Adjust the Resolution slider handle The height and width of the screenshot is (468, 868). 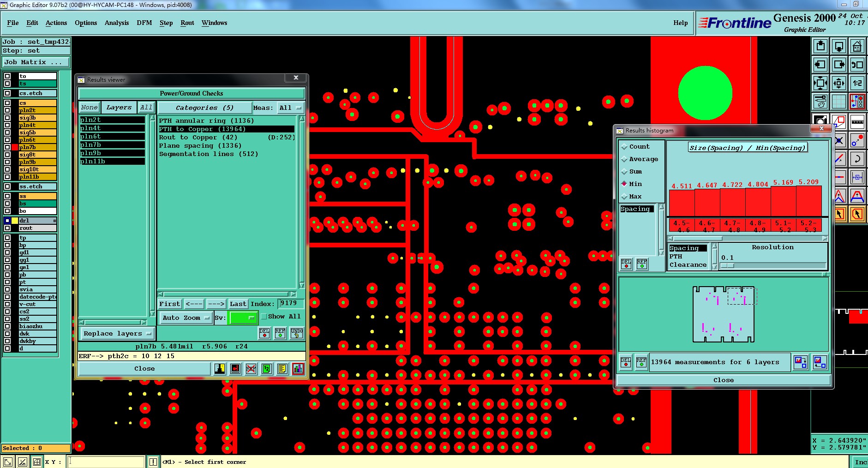(x=727, y=265)
